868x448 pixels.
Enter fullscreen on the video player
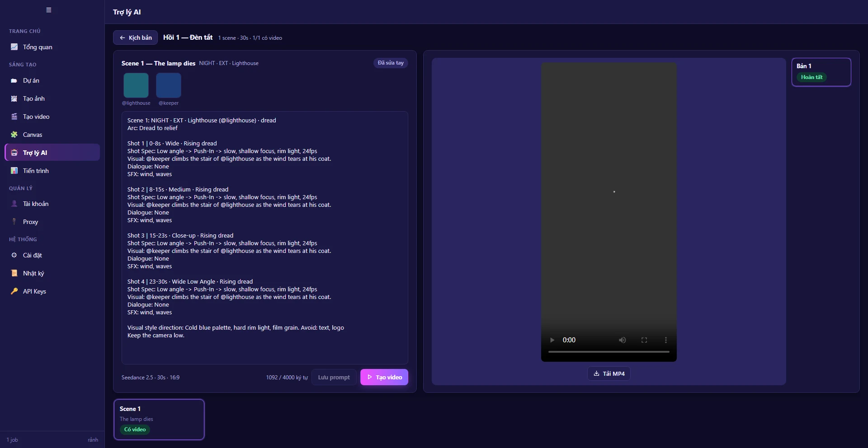click(644, 340)
